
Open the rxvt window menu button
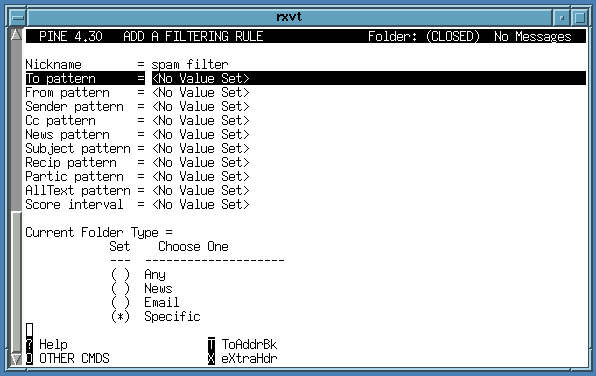tap(17, 17)
